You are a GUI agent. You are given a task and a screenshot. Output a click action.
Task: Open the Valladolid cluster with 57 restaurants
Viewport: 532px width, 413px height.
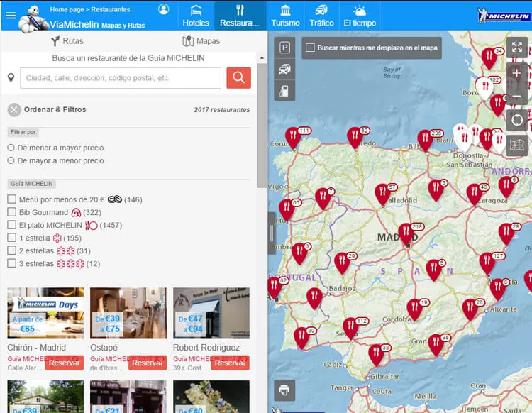pos(383,194)
